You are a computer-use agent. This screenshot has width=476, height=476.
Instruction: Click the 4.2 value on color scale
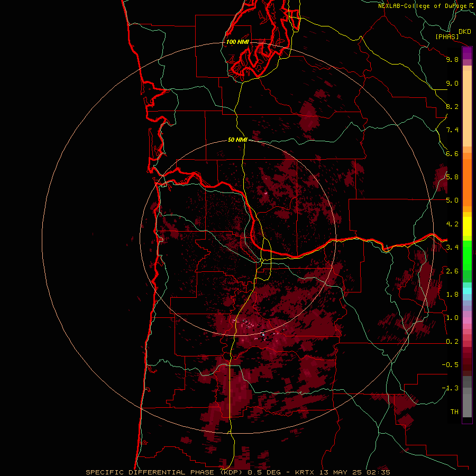[x=452, y=224]
